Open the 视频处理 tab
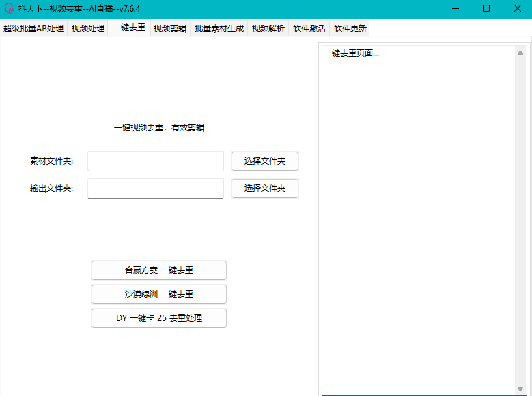This screenshot has height=396, width=532. pos(88,29)
